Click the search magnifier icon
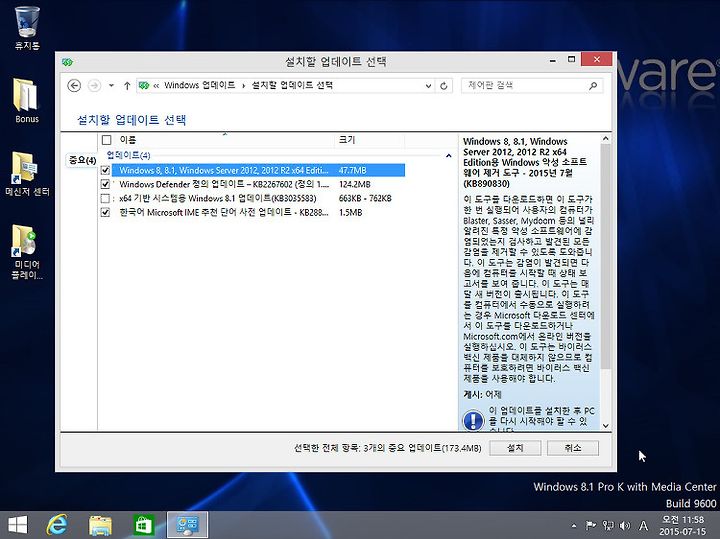The image size is (720, 539). [x=593, y=85]
